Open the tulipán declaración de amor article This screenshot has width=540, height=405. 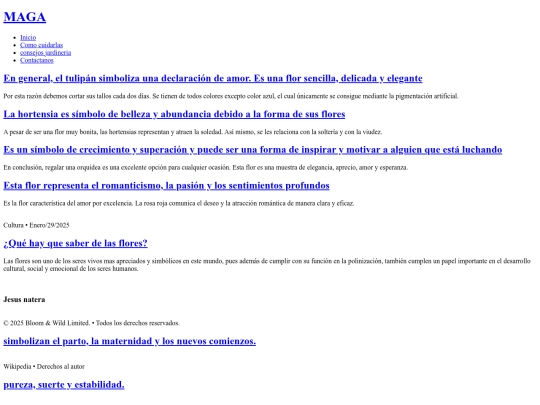pyautogui.click(x=213, y=78)
